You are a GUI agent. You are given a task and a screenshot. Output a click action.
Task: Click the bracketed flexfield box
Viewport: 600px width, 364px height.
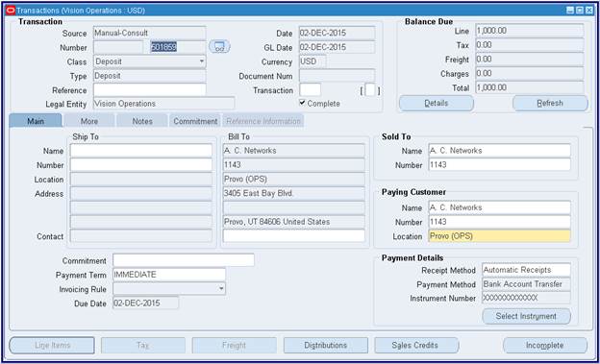point(370,90)
